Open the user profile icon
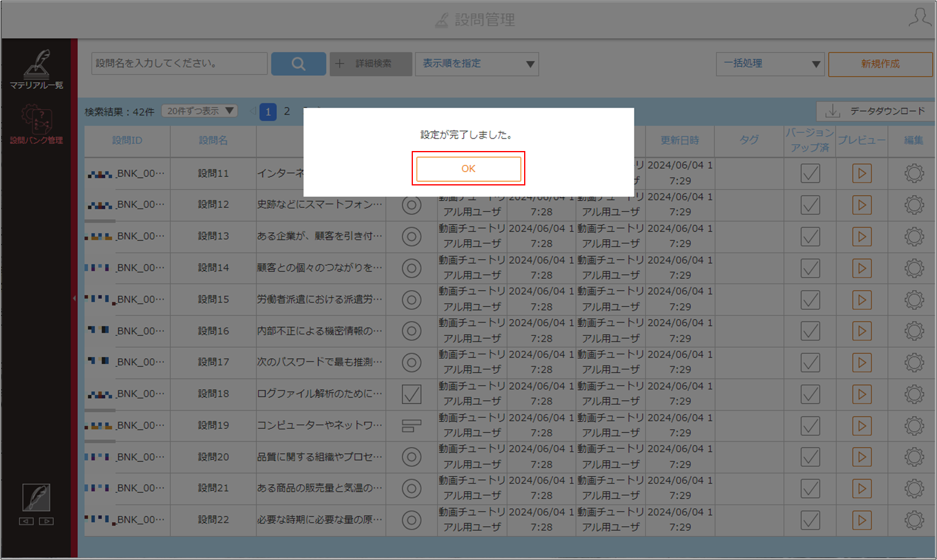The image size is (937, 560). coord(919,18)
